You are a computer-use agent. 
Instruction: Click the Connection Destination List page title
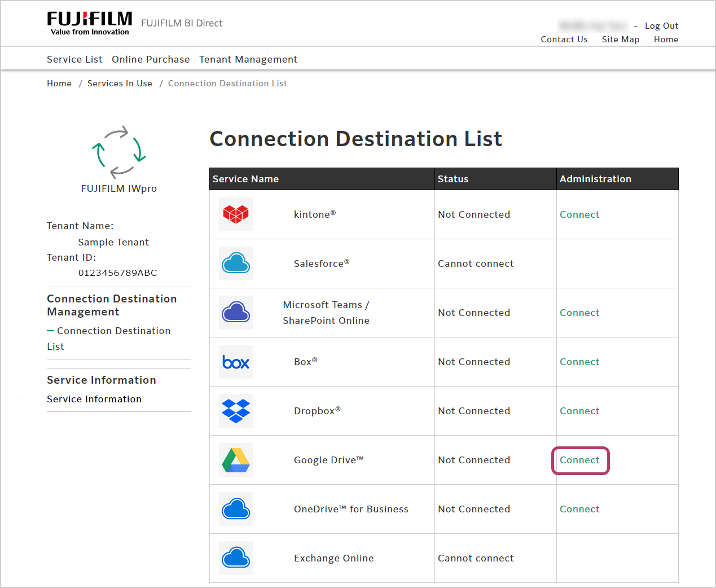click(356, 139)
